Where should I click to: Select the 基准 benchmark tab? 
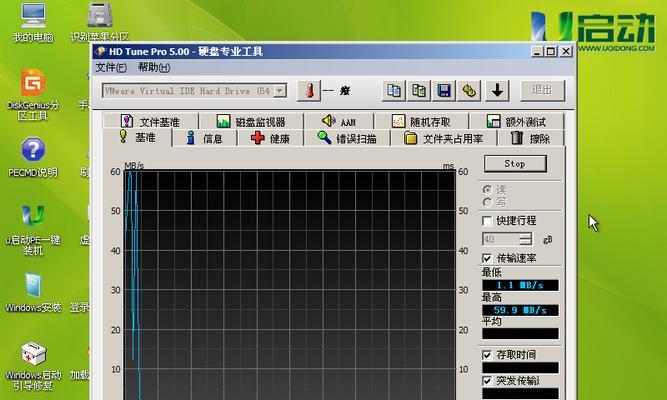137,137
